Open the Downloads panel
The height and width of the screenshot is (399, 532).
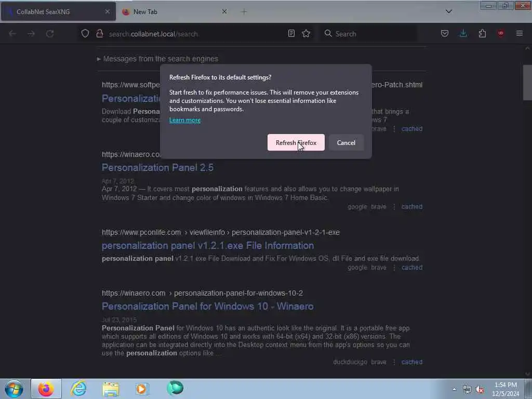click(x=463, y=33)
